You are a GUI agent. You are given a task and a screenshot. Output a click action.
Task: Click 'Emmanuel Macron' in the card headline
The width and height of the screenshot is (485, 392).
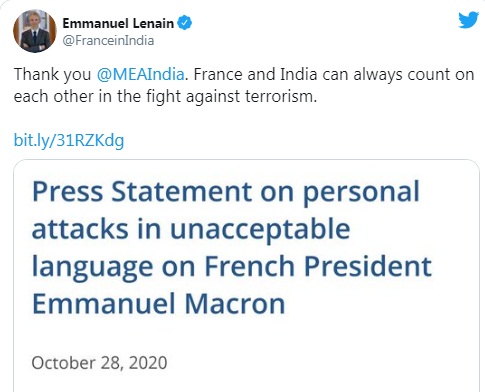[x=159, y=304]
